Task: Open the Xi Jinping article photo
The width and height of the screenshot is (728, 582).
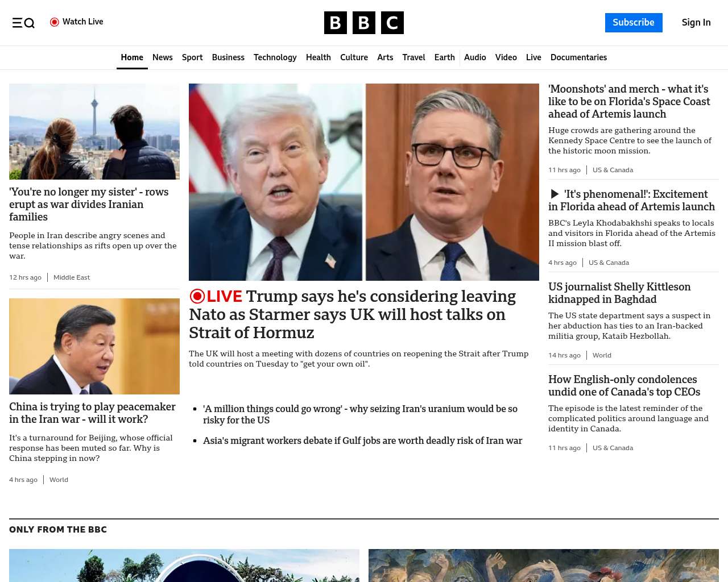Action: point(94,346)
